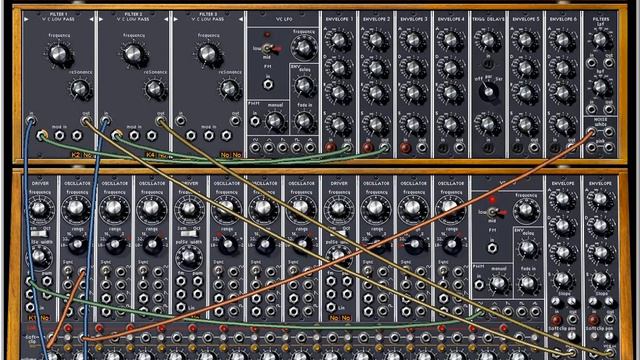Click the second Driver's fm jack
Viewport: 640px width, 360px height.
coord(180,281)
